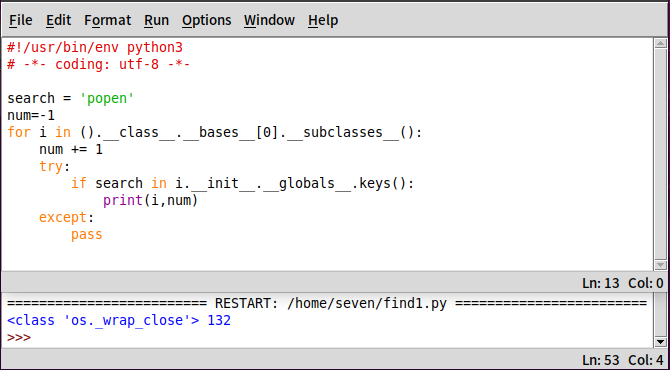This screenshot has width=670, height=370.
Task: Click the editor scrollbar down arrow
Action: [660, 265]
